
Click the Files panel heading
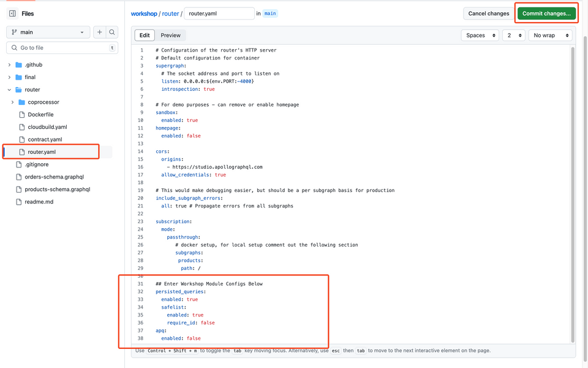[28, 14]
